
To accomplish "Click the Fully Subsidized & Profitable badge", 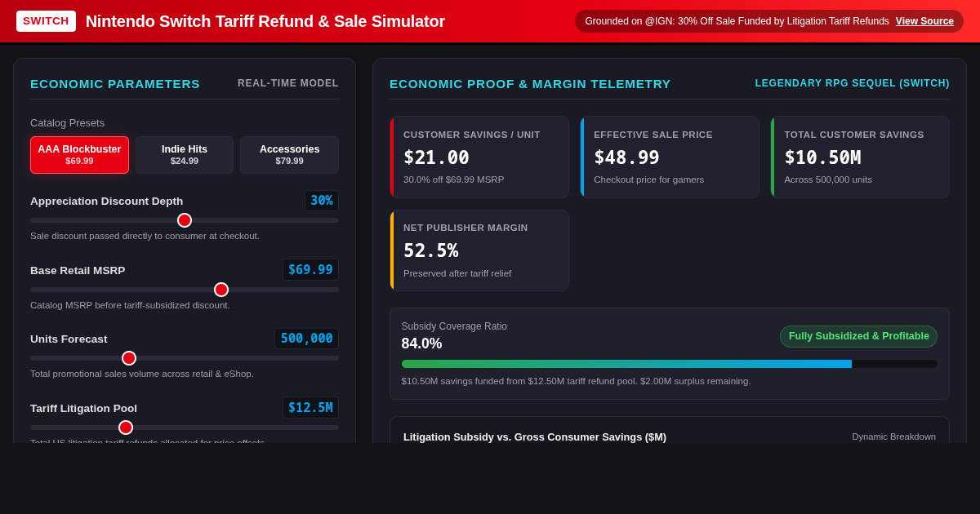I will point(858,336).
